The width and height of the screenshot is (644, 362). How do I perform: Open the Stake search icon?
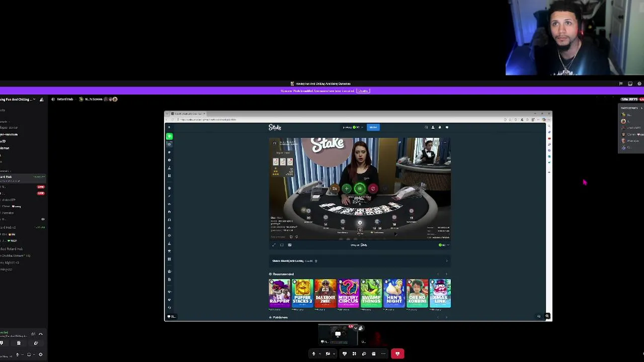[x=426, y=127]
